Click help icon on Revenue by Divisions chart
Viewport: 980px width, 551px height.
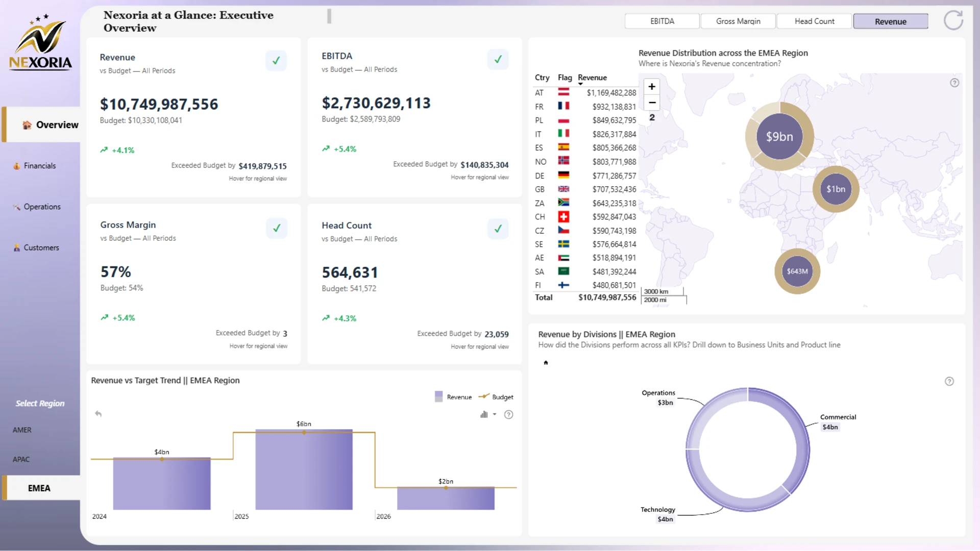tap(949, 381)
